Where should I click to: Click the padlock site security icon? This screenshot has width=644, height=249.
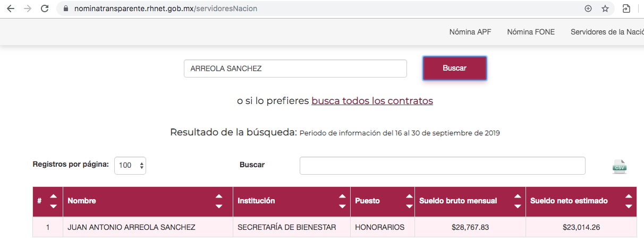[66, 8]
